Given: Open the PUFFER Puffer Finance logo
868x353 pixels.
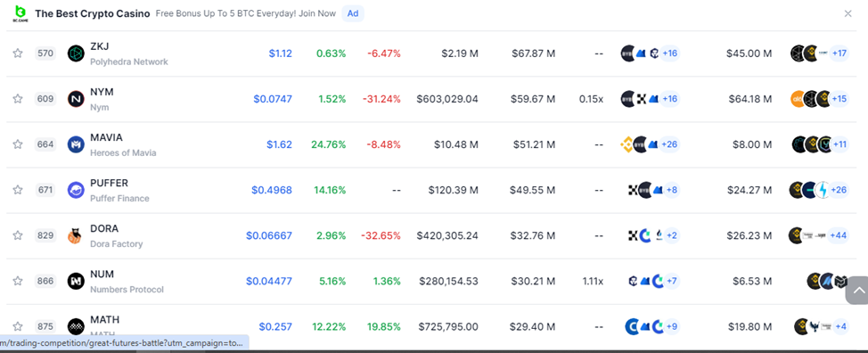Looking at the screenshot, I should click(76, 191).
